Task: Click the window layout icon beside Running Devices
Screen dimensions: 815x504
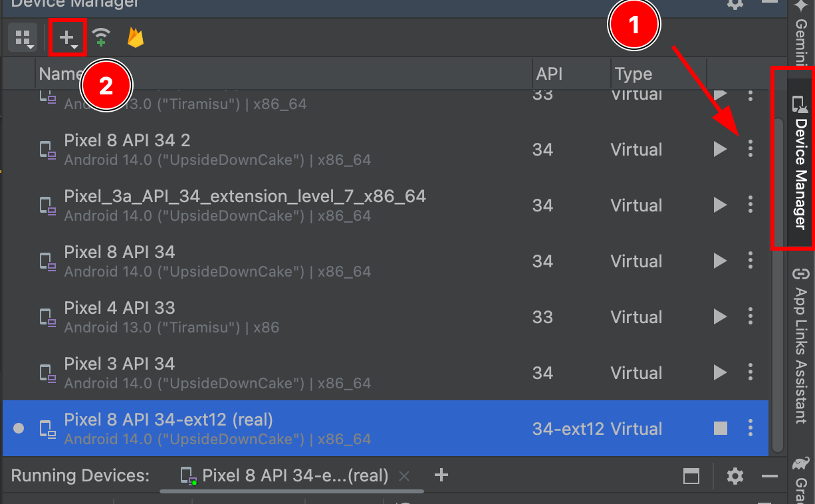Action: (691, 476)
